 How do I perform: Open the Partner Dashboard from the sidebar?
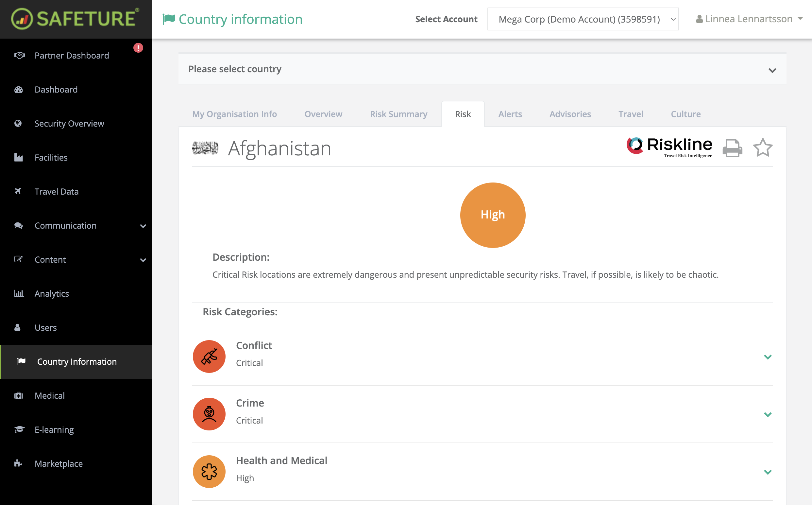72,56
